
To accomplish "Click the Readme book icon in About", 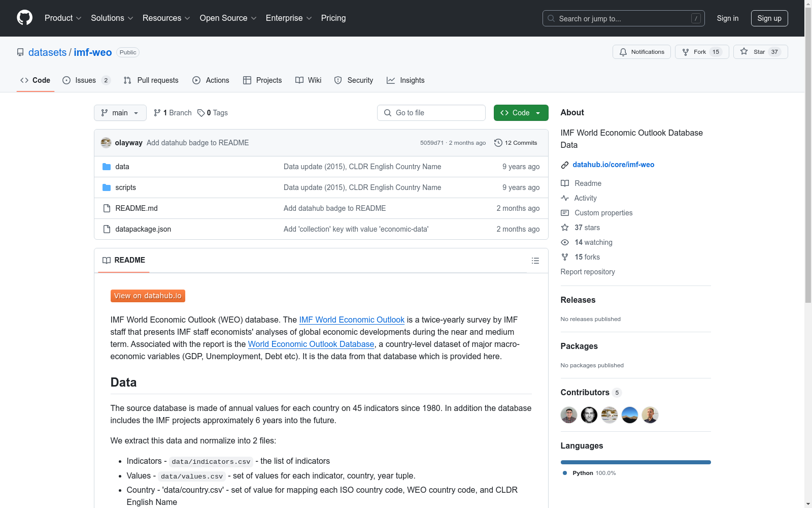I will point(565,183).
